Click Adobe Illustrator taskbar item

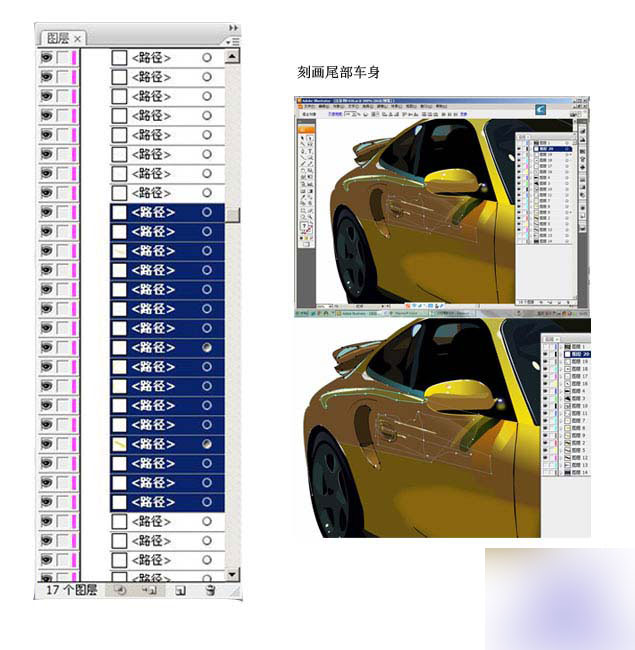point(359,314)
